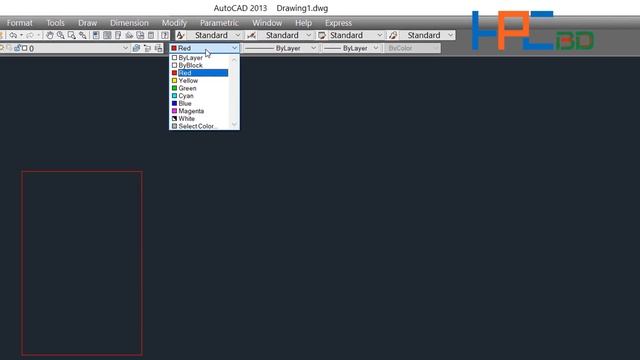Choose ByLayer in the color list
The height and width of the screenshot is (360, 640).
click(x=200, y=58)
